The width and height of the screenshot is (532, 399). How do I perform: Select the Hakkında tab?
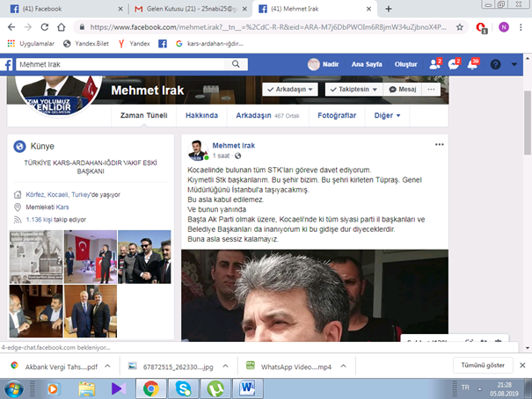pos(201,116)
